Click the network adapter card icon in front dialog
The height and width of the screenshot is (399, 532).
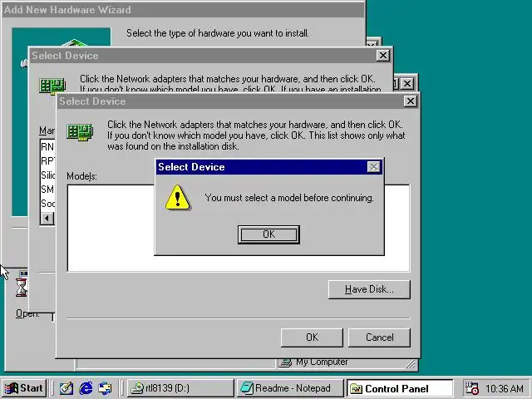tap(80, 131)
